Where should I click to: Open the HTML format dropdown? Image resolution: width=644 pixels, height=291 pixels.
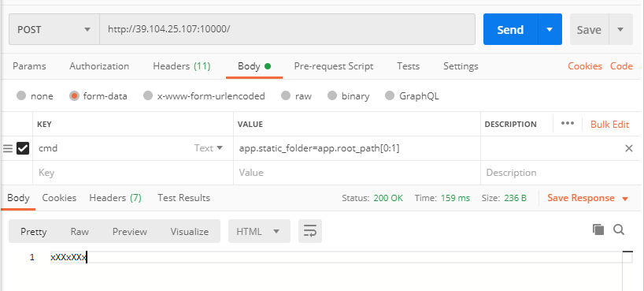tap(259, 231)
